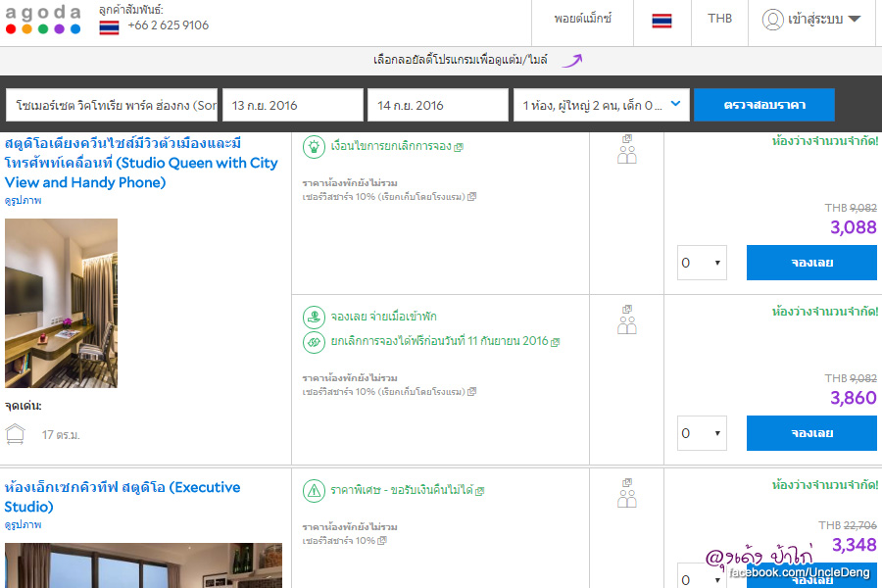Open room quantity dropdown for 3,088 price
Screen dimensions: 882x588
click(702, 263)
